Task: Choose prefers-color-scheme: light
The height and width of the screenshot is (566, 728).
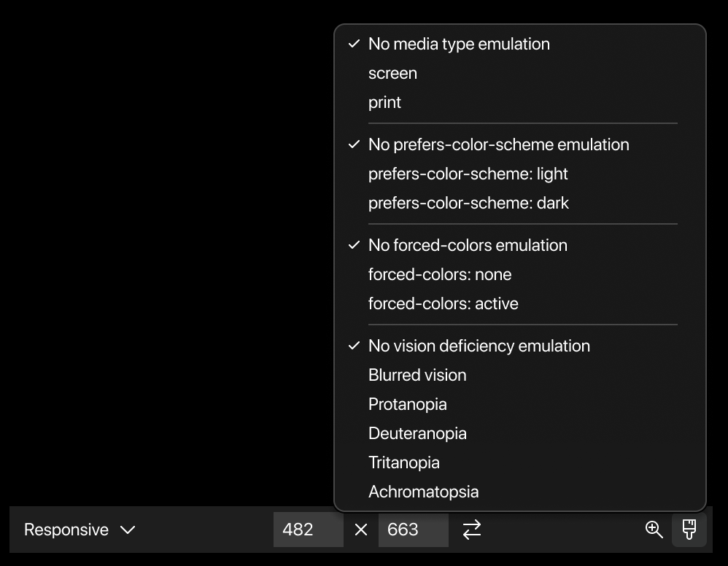Action: coord(520,174)
